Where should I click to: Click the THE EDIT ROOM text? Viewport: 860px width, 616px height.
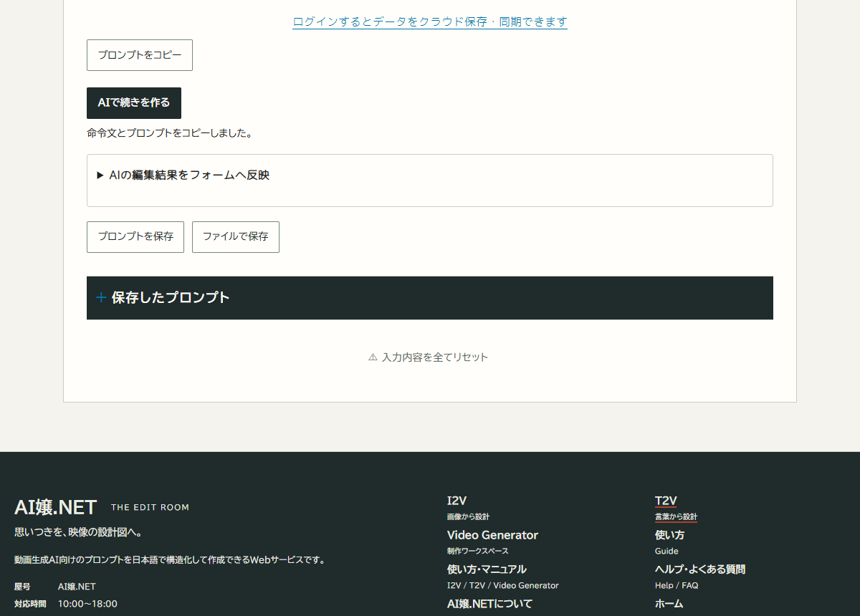coord(150,507)
